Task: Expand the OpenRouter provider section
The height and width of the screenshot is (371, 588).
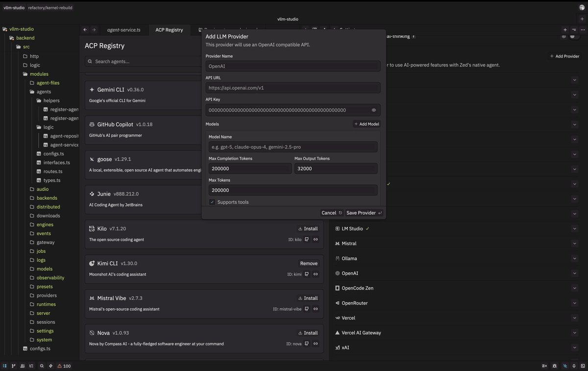Action: [574, 303]
